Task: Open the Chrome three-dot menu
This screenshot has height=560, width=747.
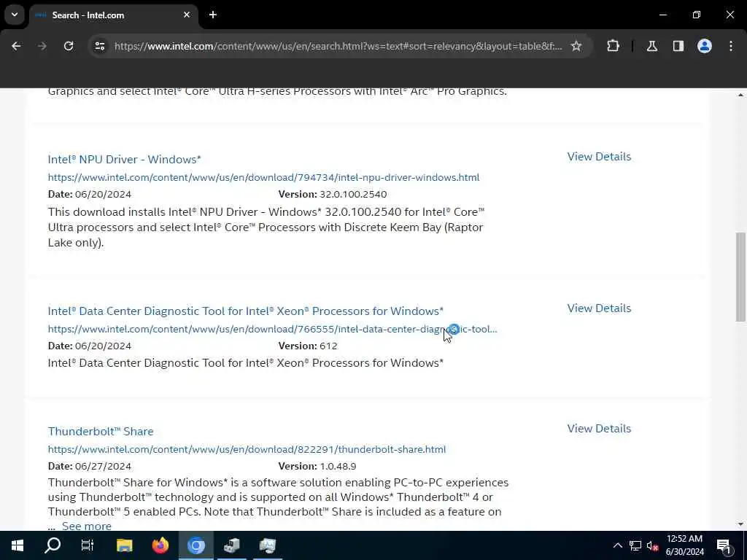Action: coord(731,46)
